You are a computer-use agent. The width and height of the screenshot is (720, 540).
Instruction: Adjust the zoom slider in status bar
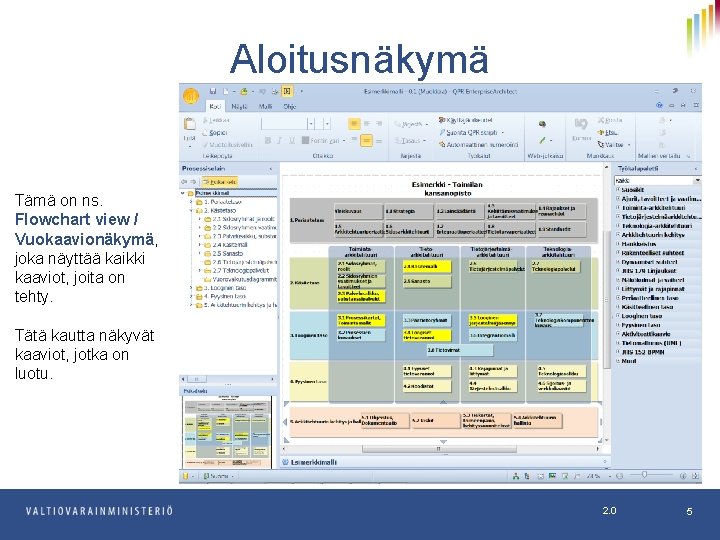tap(644, 475)
